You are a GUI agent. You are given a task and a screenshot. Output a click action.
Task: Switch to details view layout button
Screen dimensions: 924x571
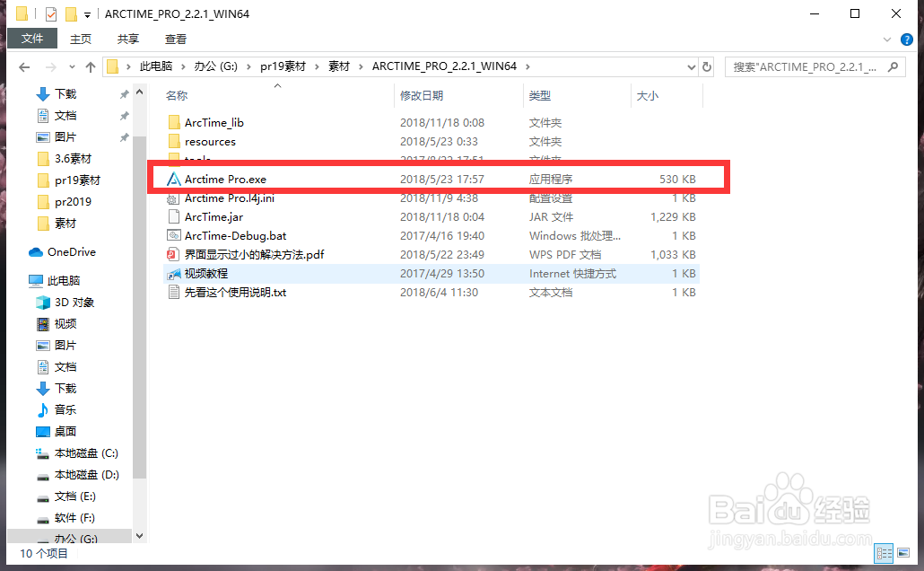[x=884, y=553]
